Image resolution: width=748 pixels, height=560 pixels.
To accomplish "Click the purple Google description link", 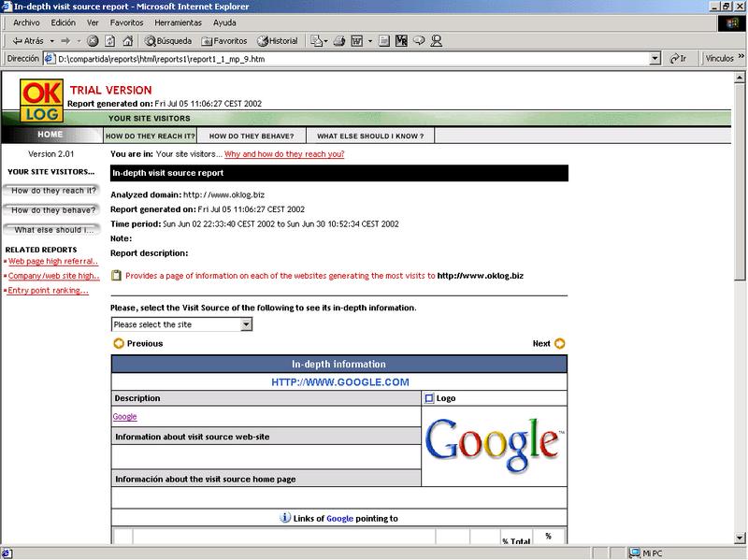I will tap(125, 416).
